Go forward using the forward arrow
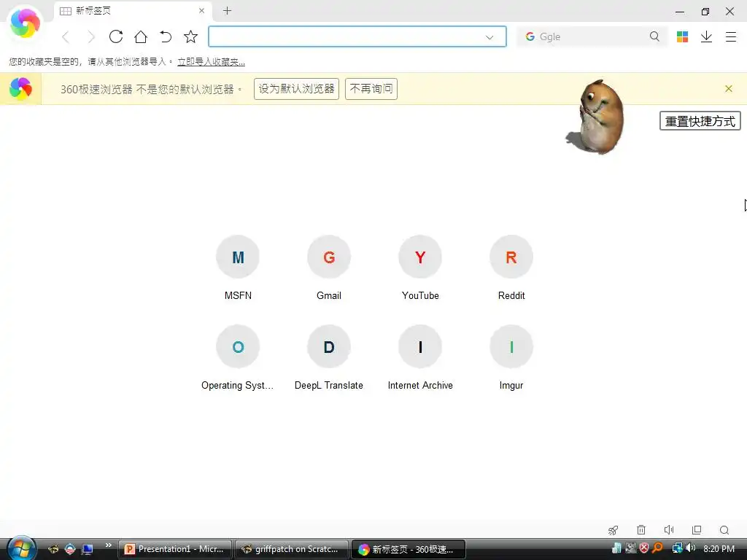Viewport: 747px width, 560px height. point(91,36)
